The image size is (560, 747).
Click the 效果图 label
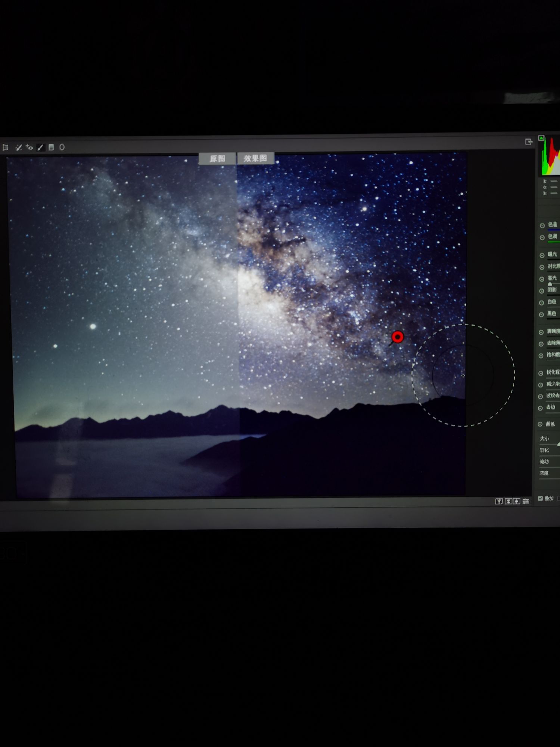click(256, 158)
